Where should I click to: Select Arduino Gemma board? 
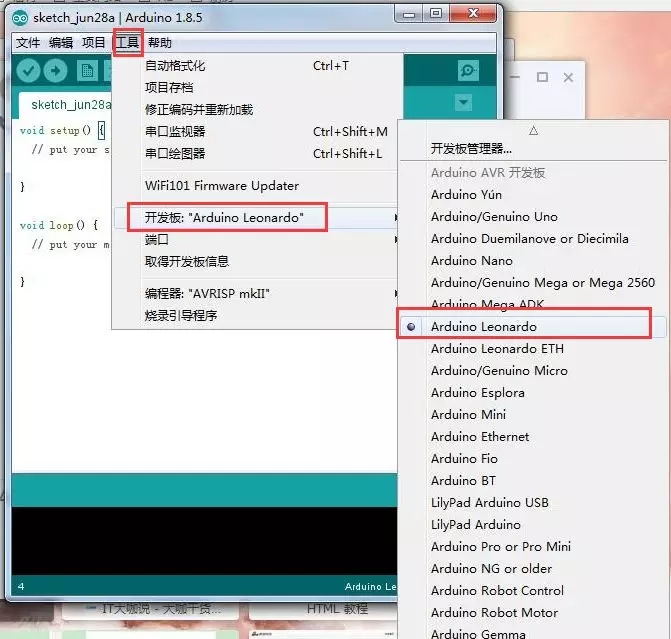click(533, 633)
